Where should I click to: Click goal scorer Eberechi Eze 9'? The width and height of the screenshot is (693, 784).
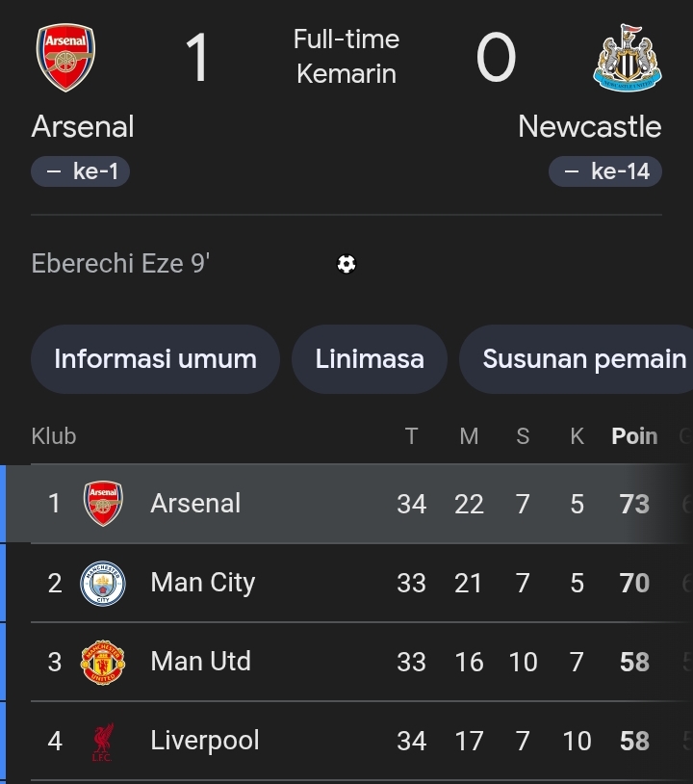click(x=120, y=264)
